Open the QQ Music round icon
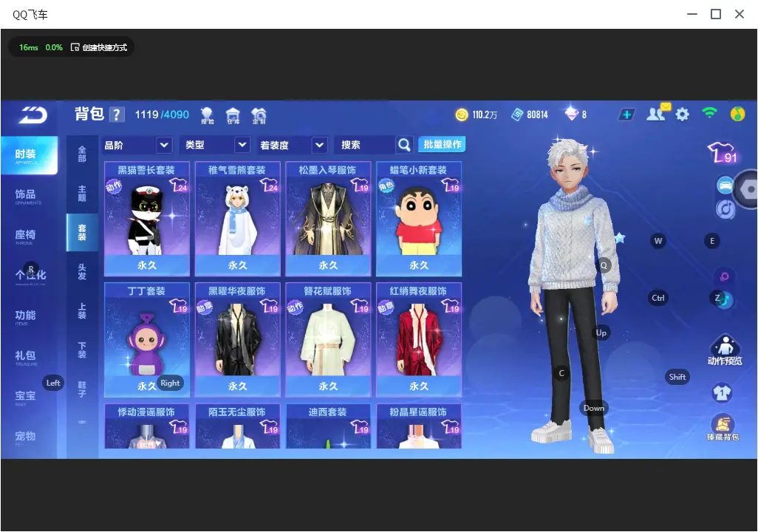758x532 pixels. click(737, 115)
